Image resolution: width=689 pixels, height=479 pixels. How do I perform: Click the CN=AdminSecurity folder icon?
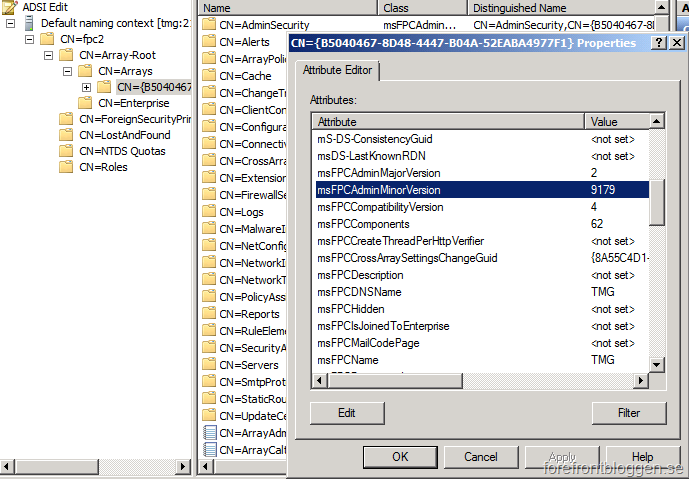(210, 25)
